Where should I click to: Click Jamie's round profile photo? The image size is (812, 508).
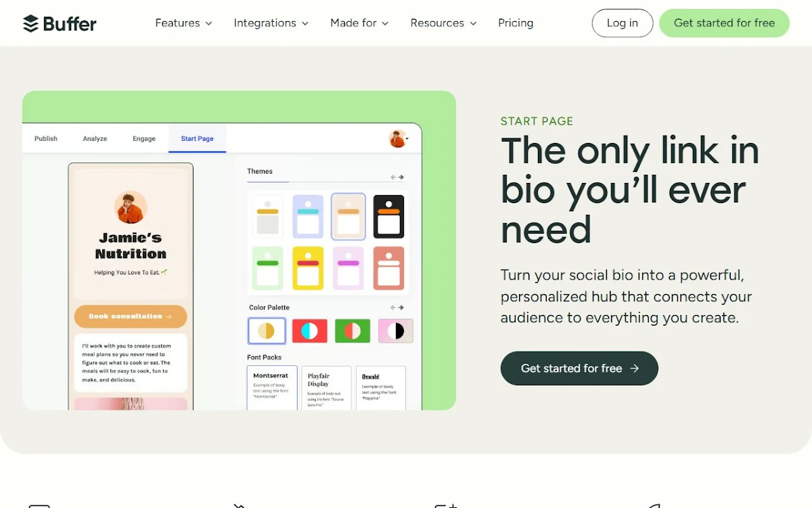pos(131,207)
